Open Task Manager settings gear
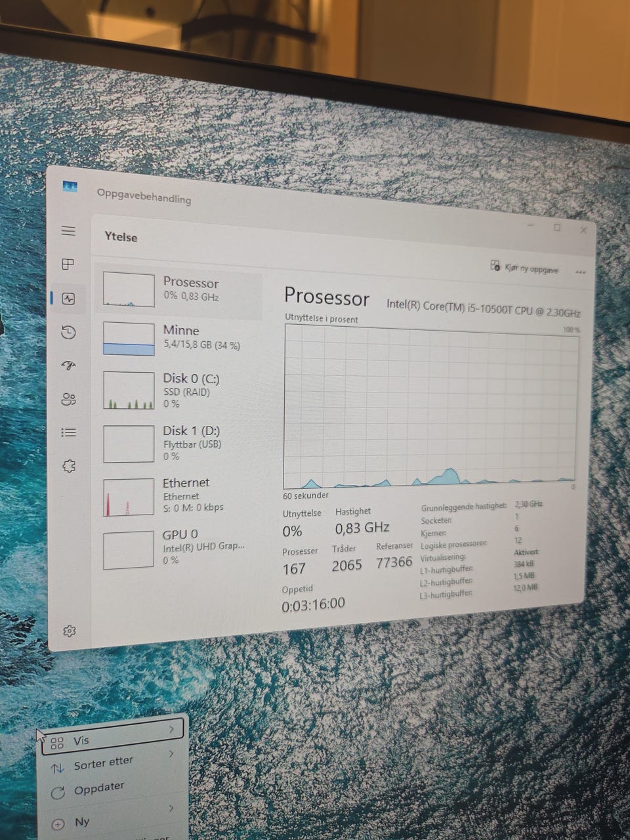Viewport: 630px width, 840px height. 69,631
